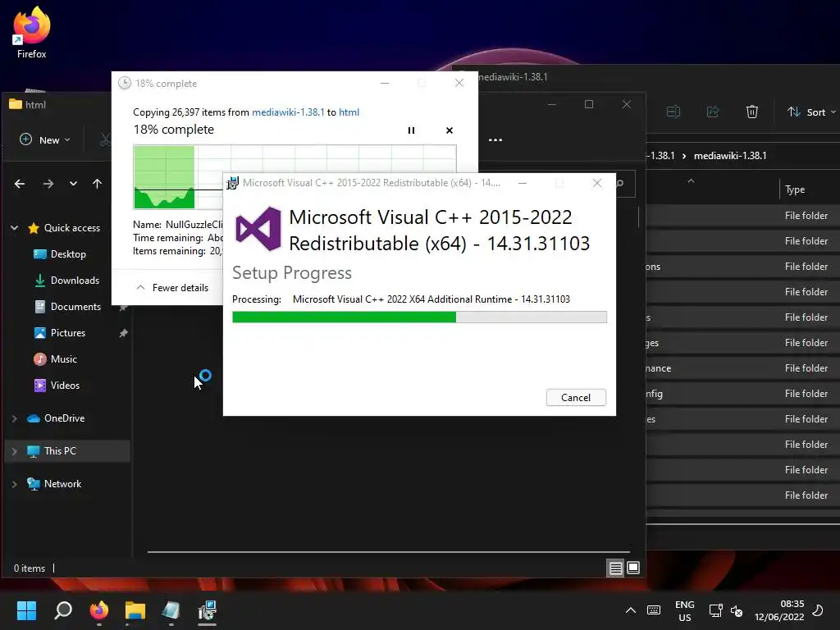Click the horizontal scrollbar in html window
Screen dimensions: 840x630
point(388,551)
